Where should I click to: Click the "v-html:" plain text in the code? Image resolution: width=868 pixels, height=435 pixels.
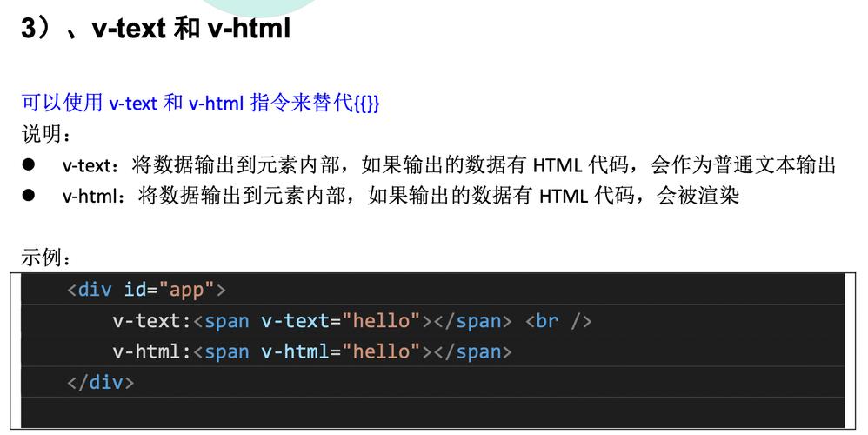[151, 351]
